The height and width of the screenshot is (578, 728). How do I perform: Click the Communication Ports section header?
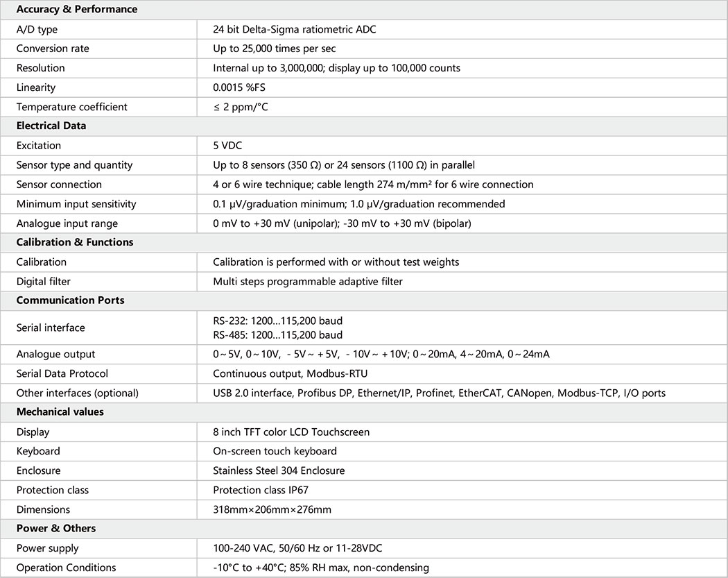pos(70,301)
